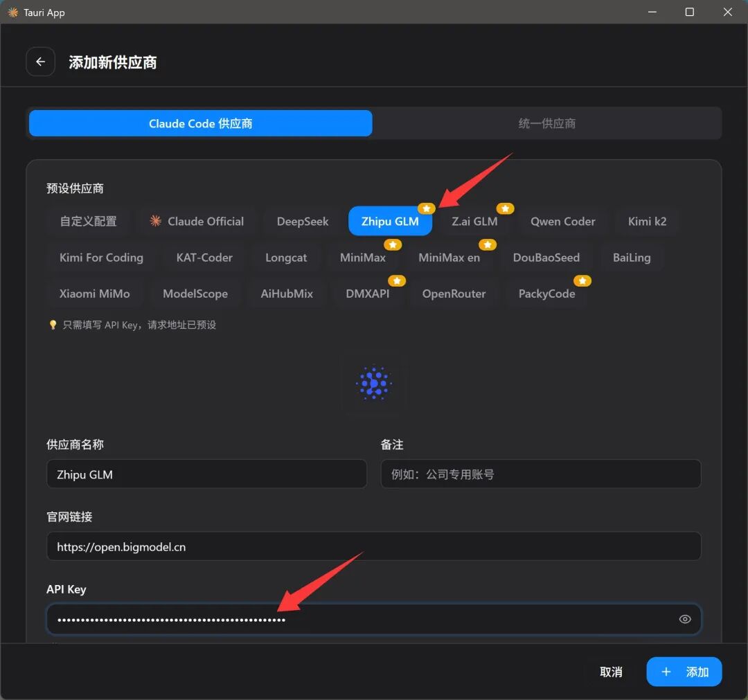Image resolution: width=748 pixels, height=700 pixels.
Task: Click the star badge on PackyCode
Action: [x=582, y=280]
